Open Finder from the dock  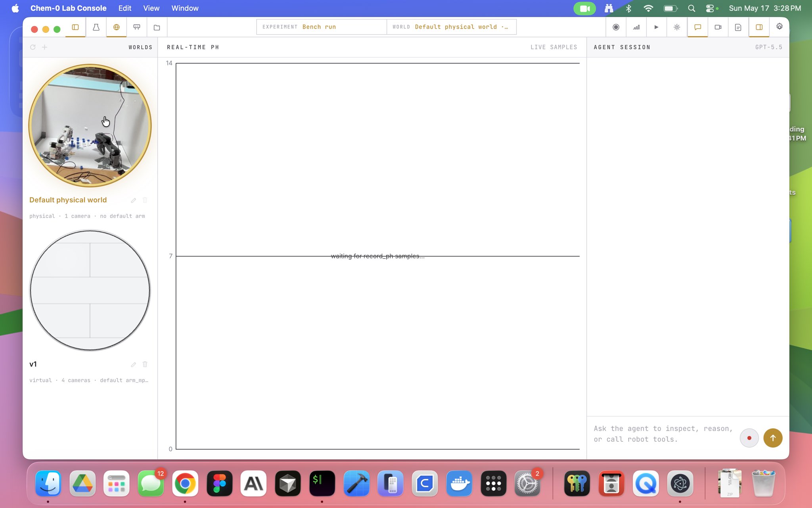pos(48,483)
